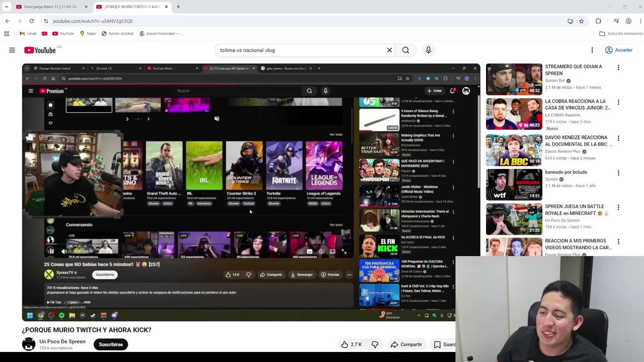This screenshot has height=362, width=644.
Task: Go forward one page
Action: pyautogui.click(x=19, y=21)
